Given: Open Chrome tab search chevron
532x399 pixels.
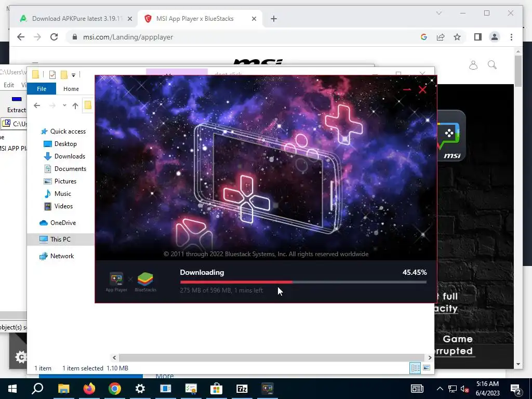Looking at the screenshot, I should click(x=438, y=13).
